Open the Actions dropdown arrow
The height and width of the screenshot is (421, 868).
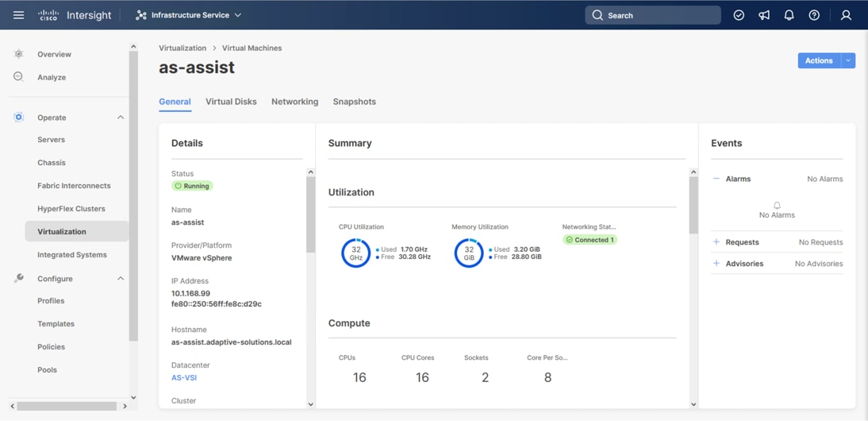(848, 60)
